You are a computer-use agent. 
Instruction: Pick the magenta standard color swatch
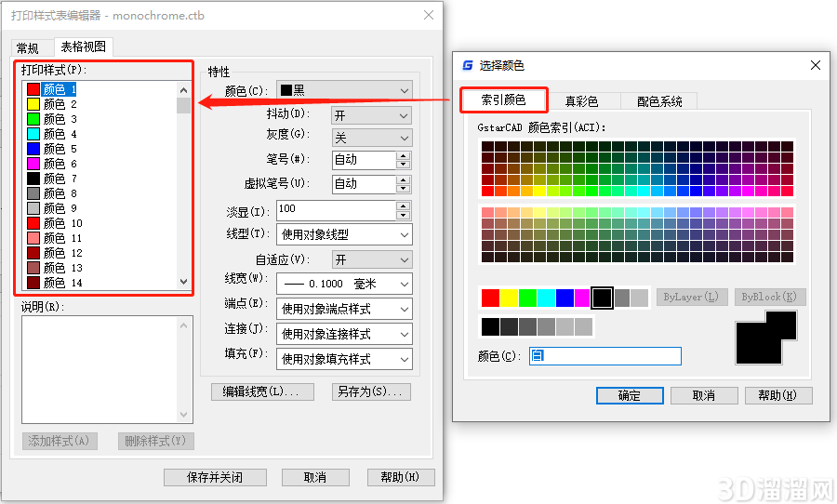click(582, 298)
